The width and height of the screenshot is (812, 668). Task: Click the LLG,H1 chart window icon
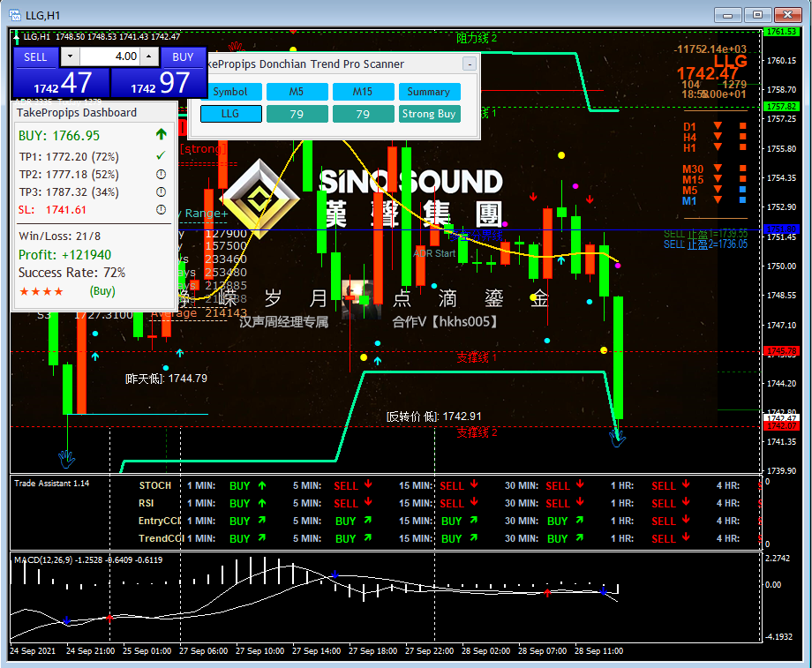coord(15,15)
